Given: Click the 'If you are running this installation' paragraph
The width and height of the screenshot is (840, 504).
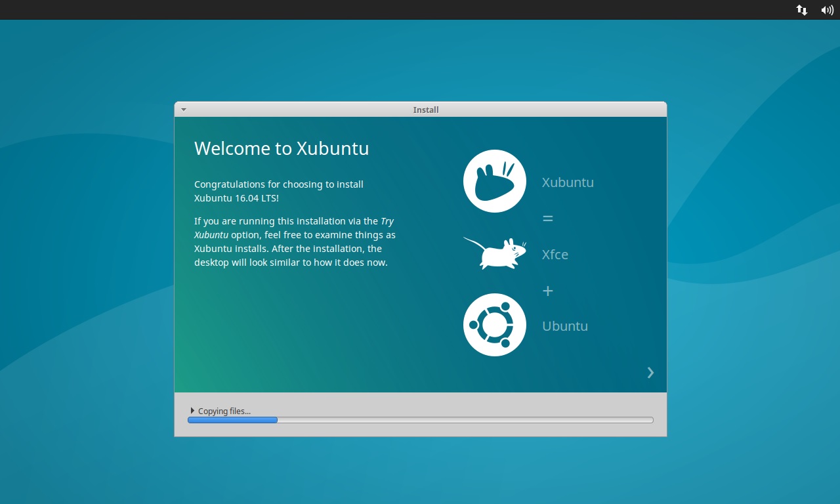Looking at the screenshot, I should [295, 241].
